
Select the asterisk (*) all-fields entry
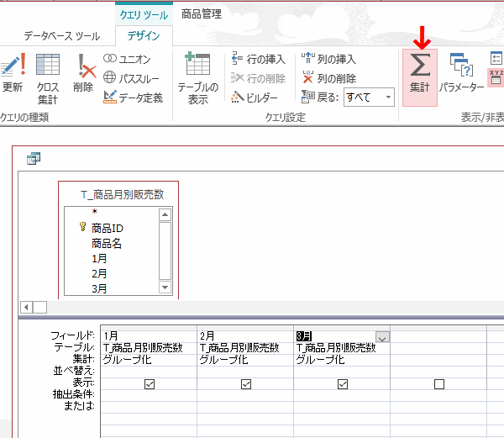94,212
